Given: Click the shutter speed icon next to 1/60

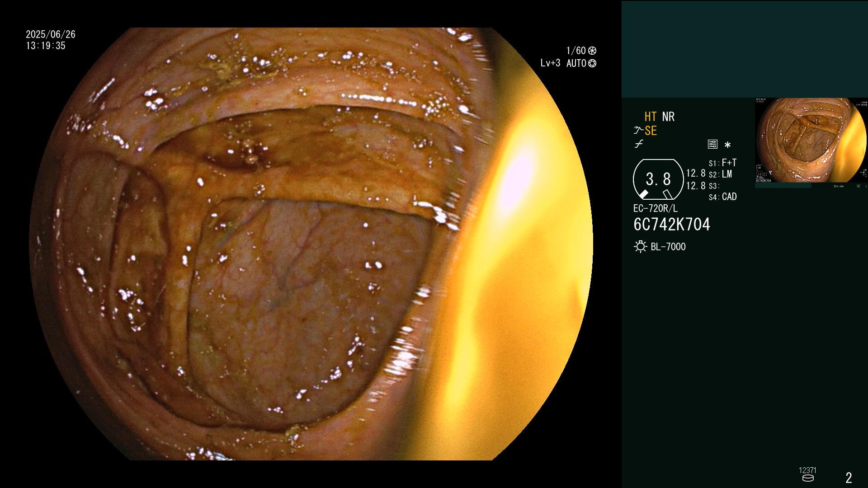Looking at the screenshot, I should tap(592, 51).
